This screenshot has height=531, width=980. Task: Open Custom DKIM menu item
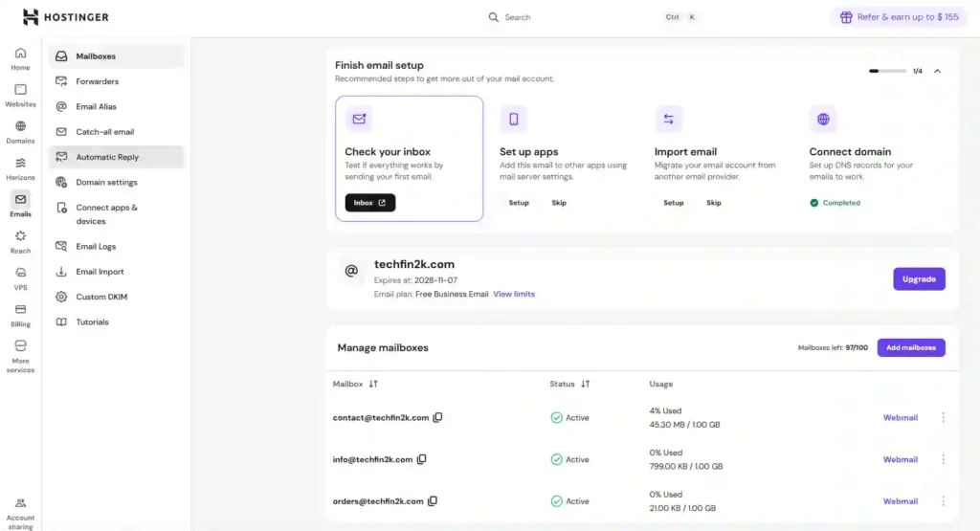tap(116, 297)
